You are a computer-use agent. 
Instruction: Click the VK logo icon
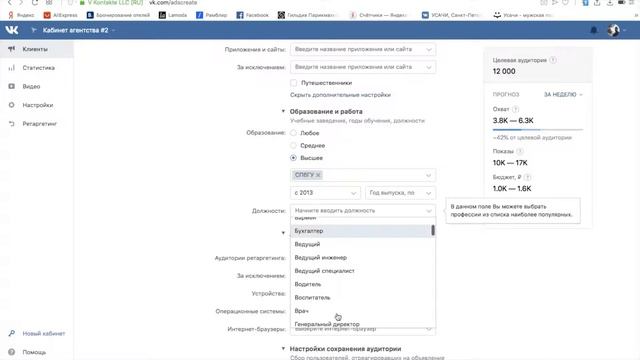click(11, 30)
